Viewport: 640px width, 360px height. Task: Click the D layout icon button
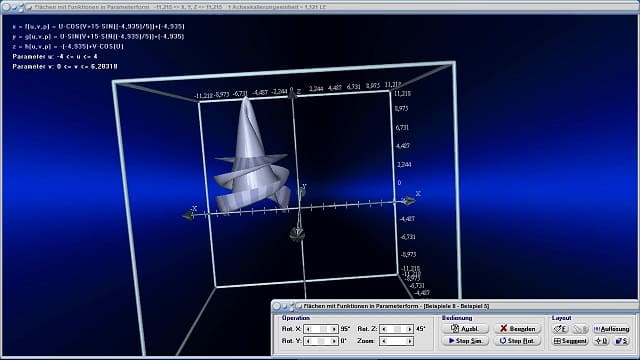[601, 341]
